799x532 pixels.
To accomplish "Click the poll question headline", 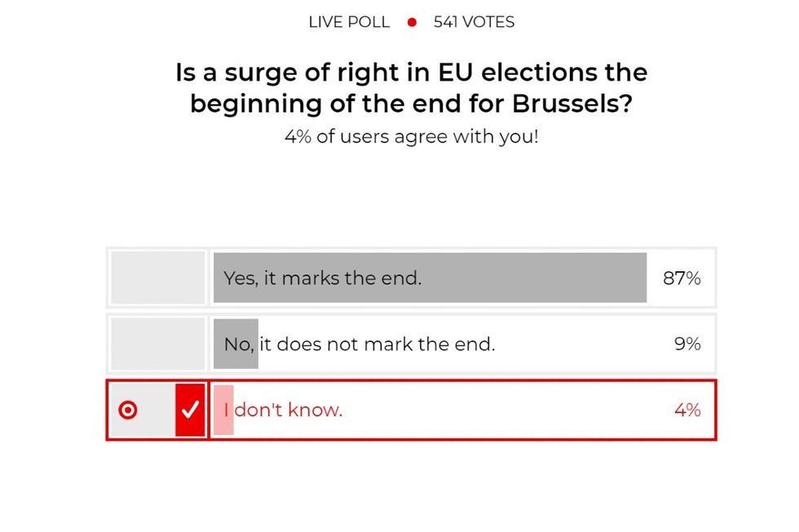I will [409, 88].
